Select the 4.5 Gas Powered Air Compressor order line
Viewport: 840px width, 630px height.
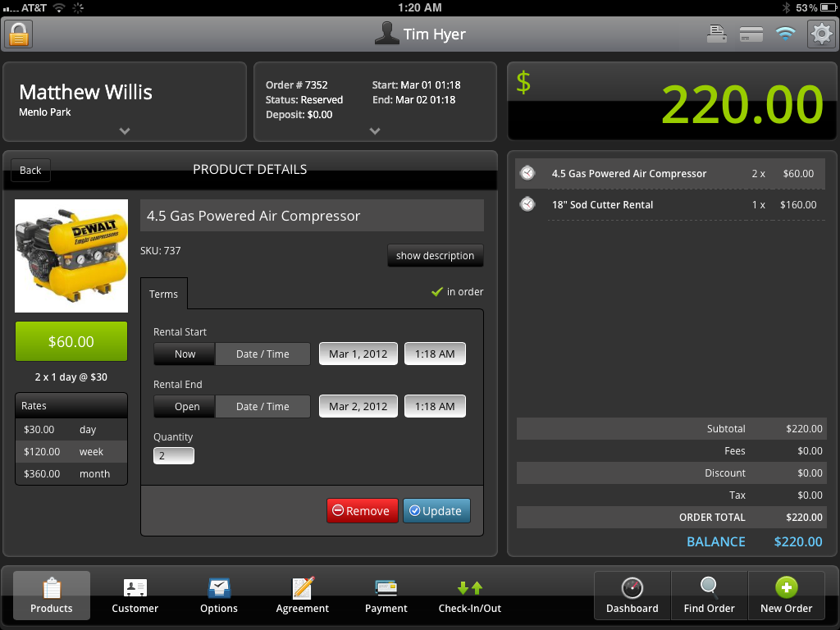pos(670,173)
